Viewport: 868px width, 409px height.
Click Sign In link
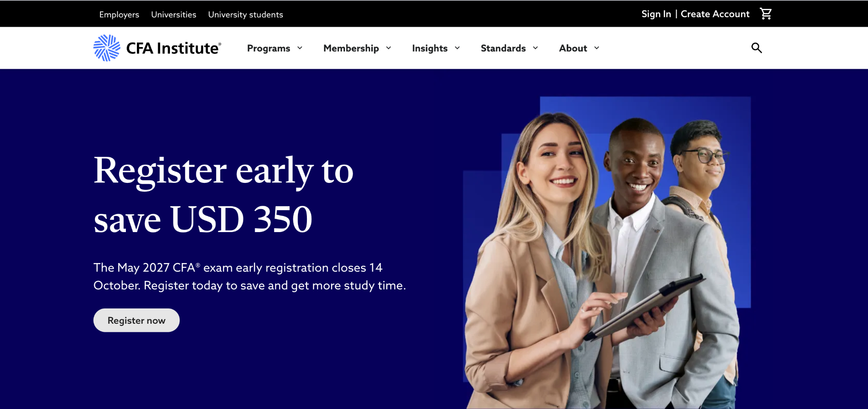point(656,14)
